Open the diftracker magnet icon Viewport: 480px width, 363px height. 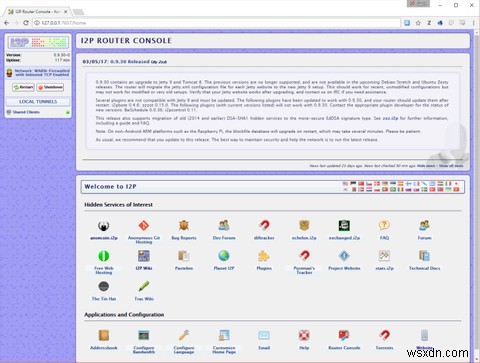point(264,226)
